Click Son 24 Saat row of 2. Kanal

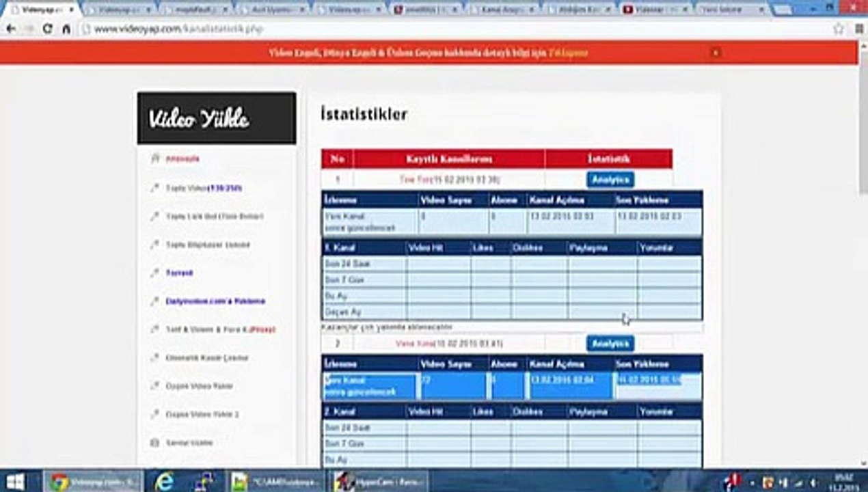(512, 428)
